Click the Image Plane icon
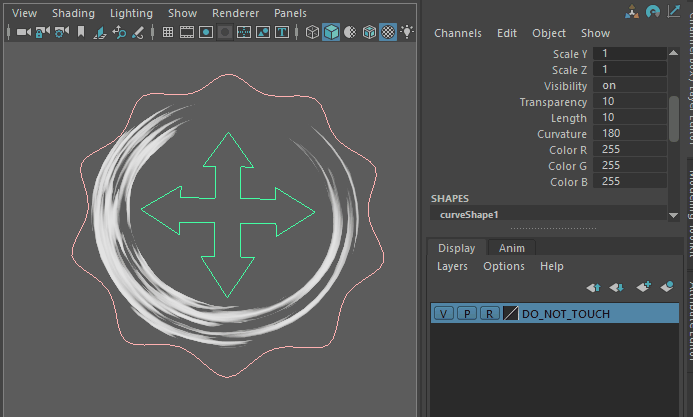 coord(100,32)
